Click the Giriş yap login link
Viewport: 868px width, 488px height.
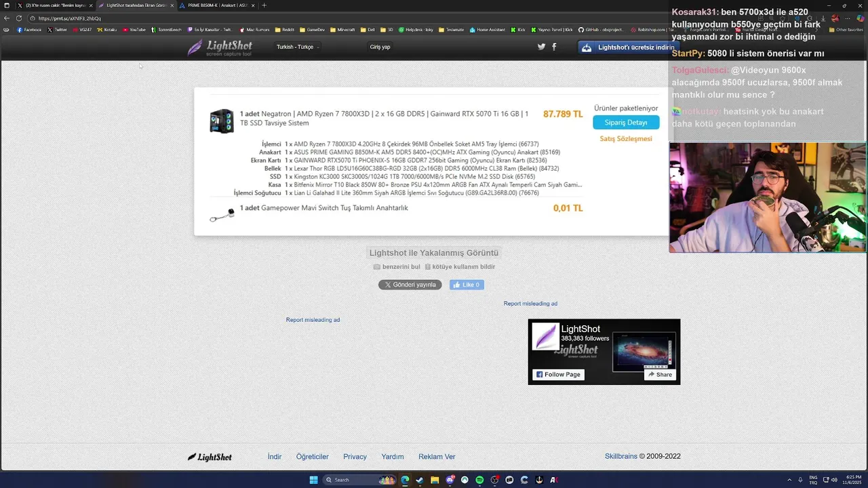coord(380,47)
